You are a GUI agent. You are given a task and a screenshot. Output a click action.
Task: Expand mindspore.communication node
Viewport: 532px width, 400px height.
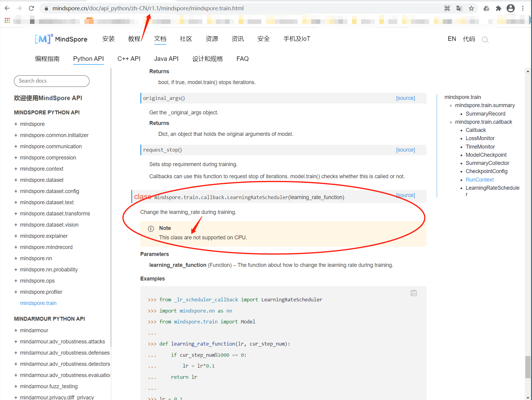coord(16,146)
